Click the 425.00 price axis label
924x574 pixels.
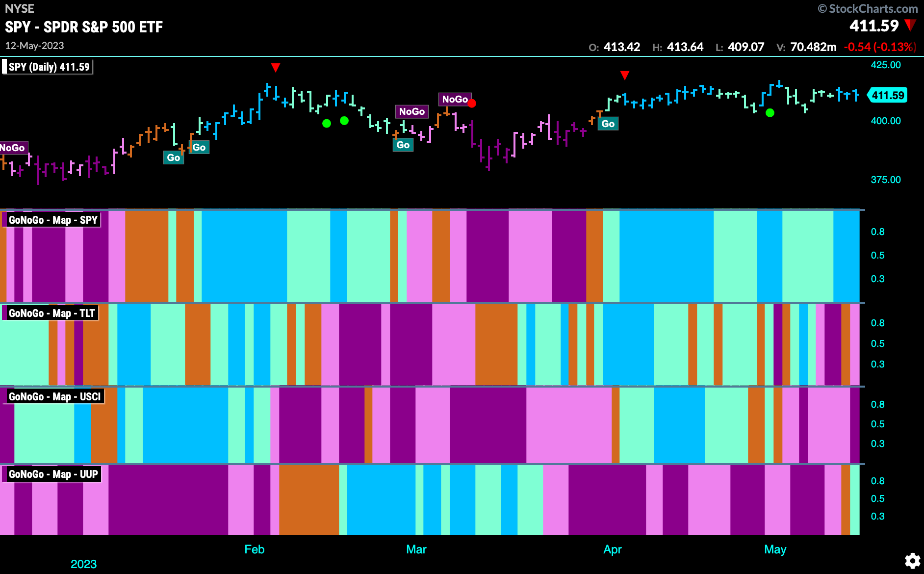pyautogui.click(x=886, y=65)
